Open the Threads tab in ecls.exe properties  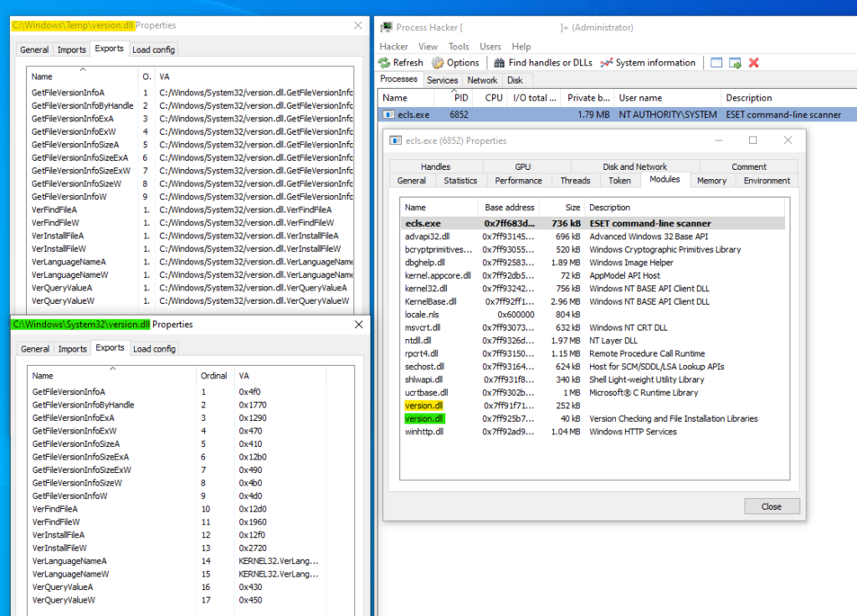point(575,181)
